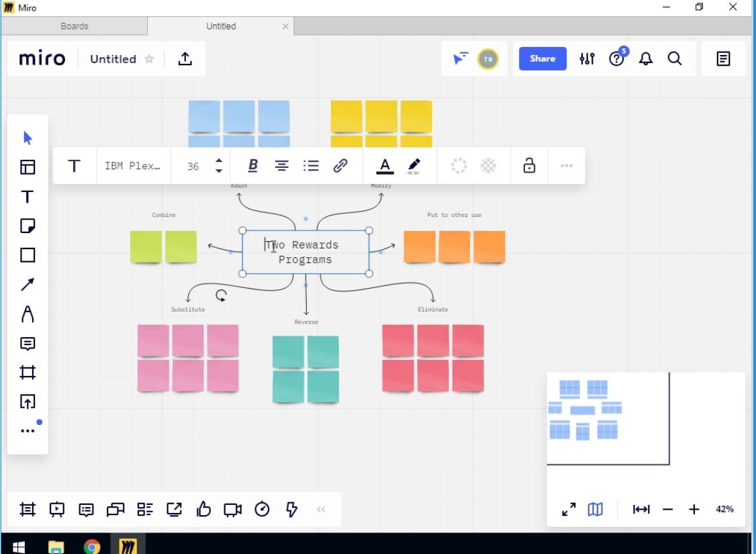Click the font size 36 field

193,167
